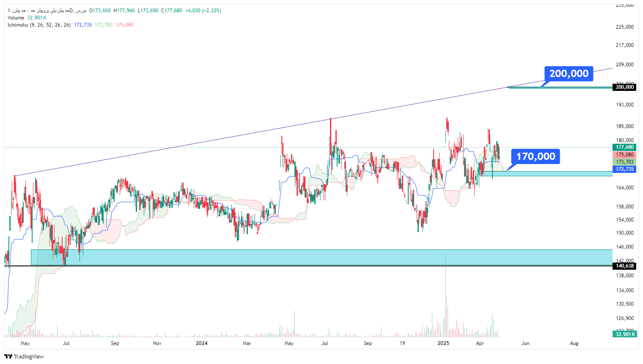Screen dimensions: 643x364
Task: Select the green 177,680 price axis tag
Action: coord(624,147)
